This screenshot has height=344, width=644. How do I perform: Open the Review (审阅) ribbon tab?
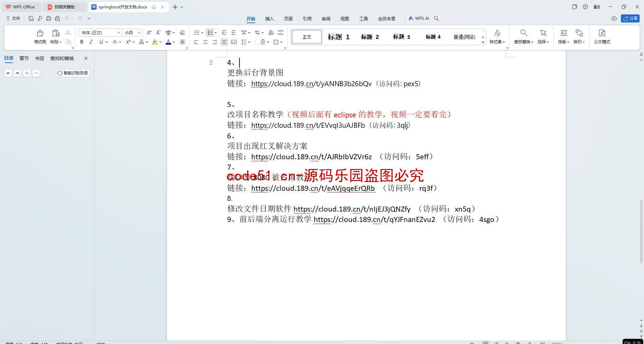pos(326,19)
